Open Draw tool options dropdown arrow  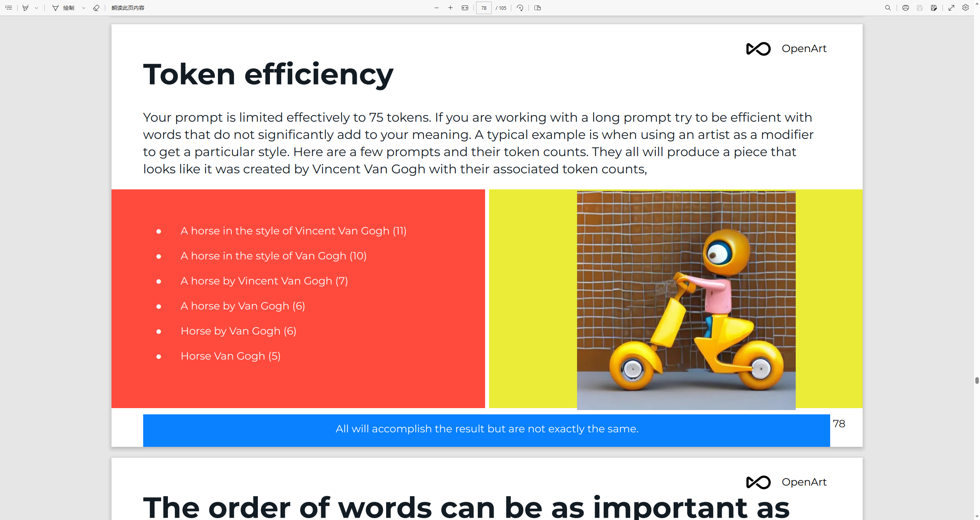pyautogui.click(x=84, y=8)
